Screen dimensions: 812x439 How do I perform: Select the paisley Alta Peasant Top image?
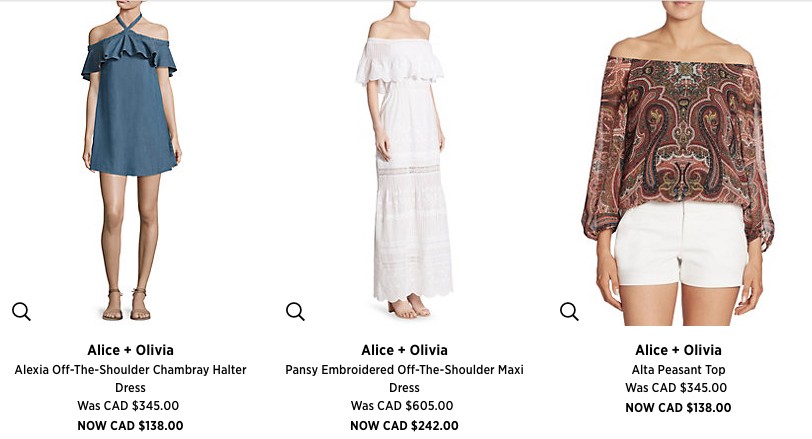click(x=678, y=163)
